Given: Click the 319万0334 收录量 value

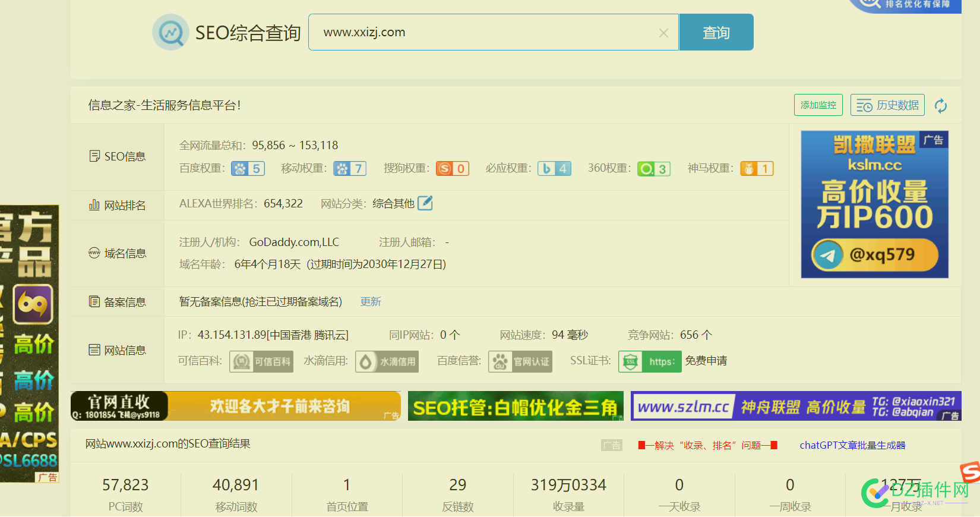Looking at the screenshot, I should (x=568, y=485).
